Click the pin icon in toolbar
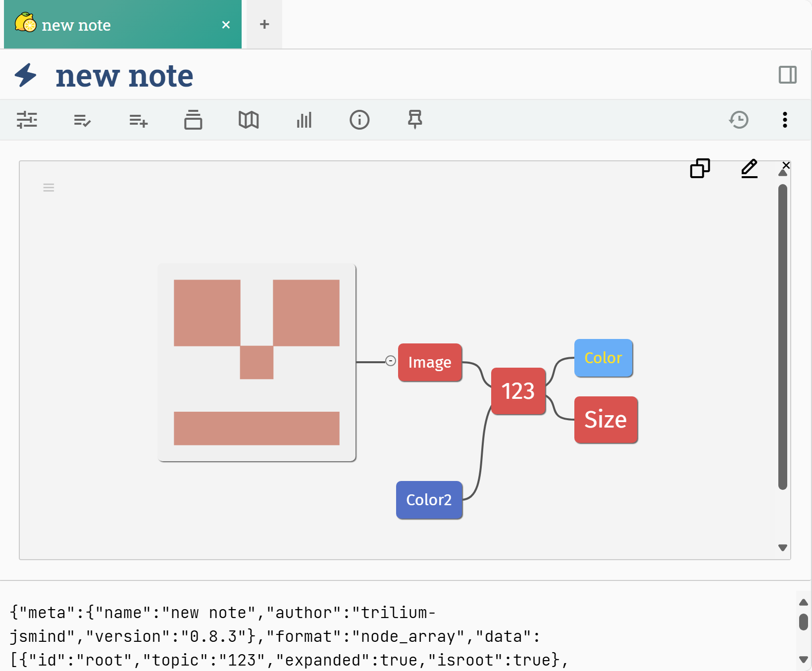The image size is (812, 671). point(415,120)
